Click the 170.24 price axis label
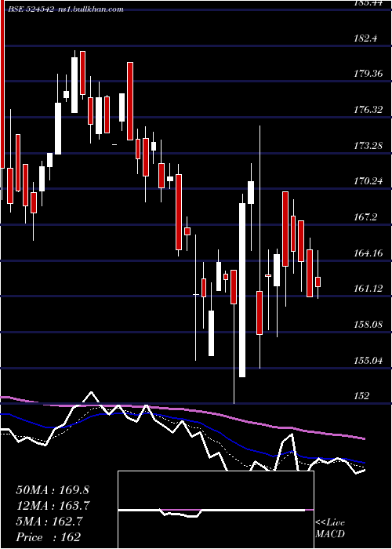Viewport: 392px width, 549px height. pyautogui.click(x=368, y=181)
